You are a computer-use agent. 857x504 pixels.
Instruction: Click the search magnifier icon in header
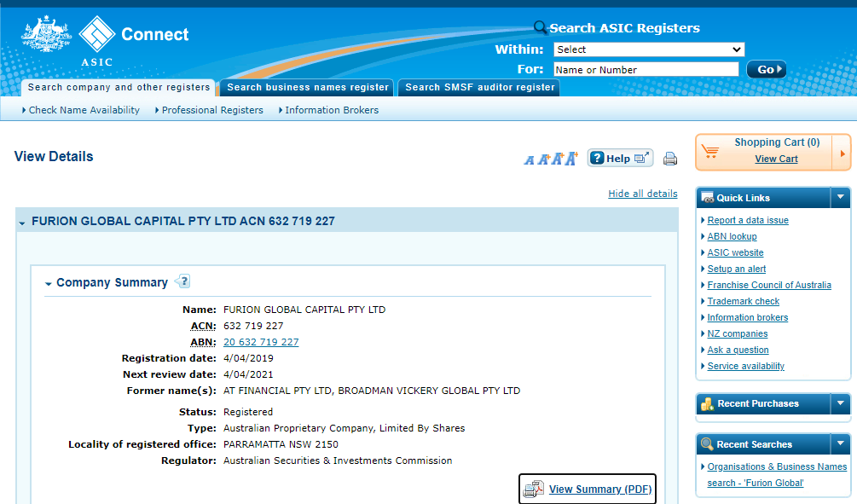[540, 28]
